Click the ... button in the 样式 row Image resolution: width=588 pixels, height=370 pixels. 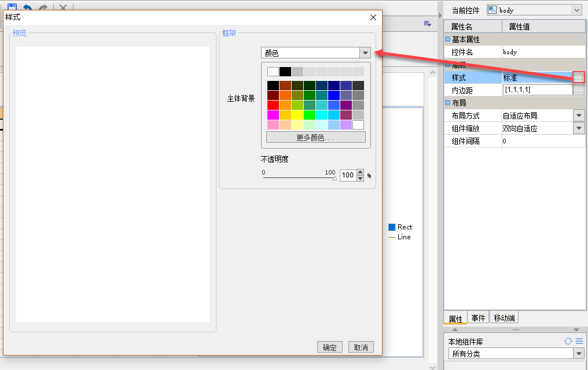(x=578, y=77)
